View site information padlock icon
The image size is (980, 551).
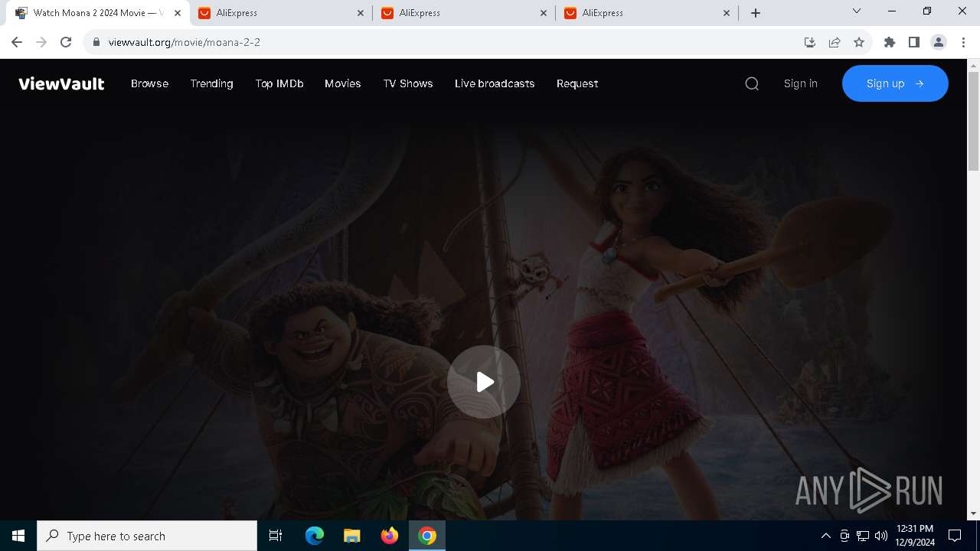click(x=96, y=42)
